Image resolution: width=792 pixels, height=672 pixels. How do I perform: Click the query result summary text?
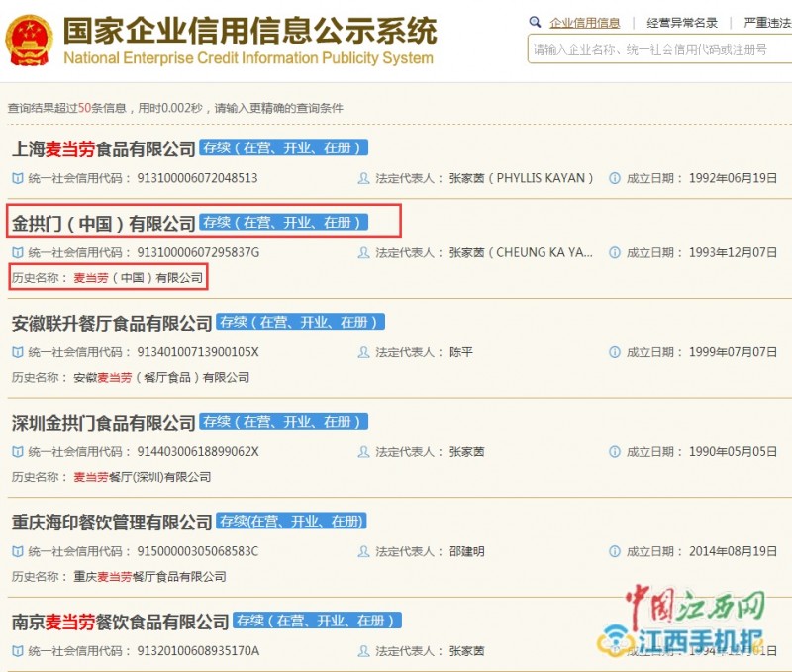(175, 108)
